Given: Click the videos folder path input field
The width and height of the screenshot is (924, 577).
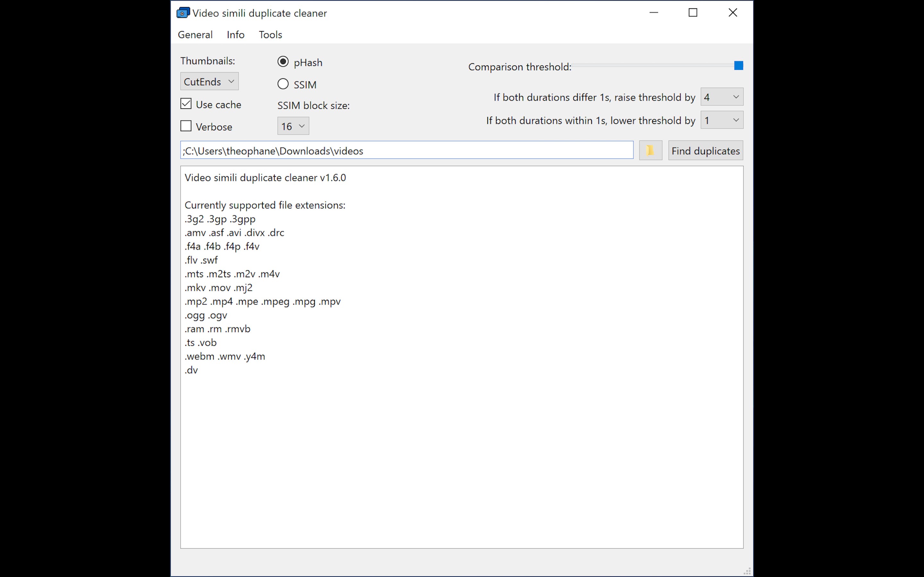Looking at the screenshot, I should (x=406, y=150).
